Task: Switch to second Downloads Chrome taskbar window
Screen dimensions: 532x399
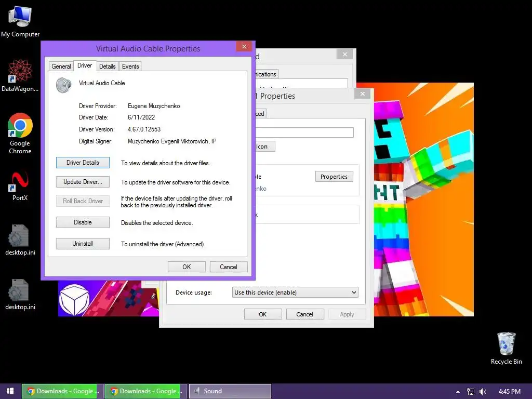Action: pyautogui.click(x=146, y=391)
